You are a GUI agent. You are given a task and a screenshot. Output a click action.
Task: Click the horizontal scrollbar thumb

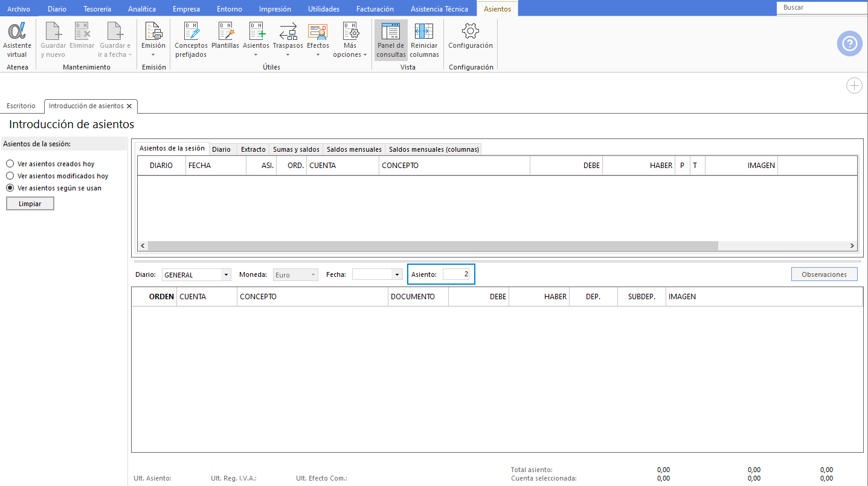[x=432, y=246]
